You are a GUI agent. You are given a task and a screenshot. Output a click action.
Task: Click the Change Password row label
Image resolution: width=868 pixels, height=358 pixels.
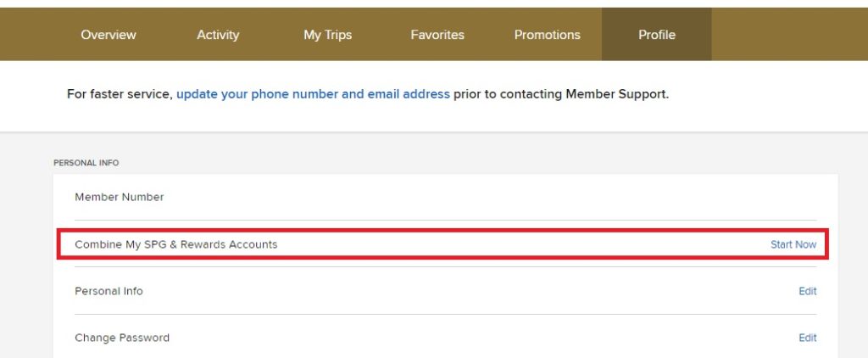tap(122, 338)
